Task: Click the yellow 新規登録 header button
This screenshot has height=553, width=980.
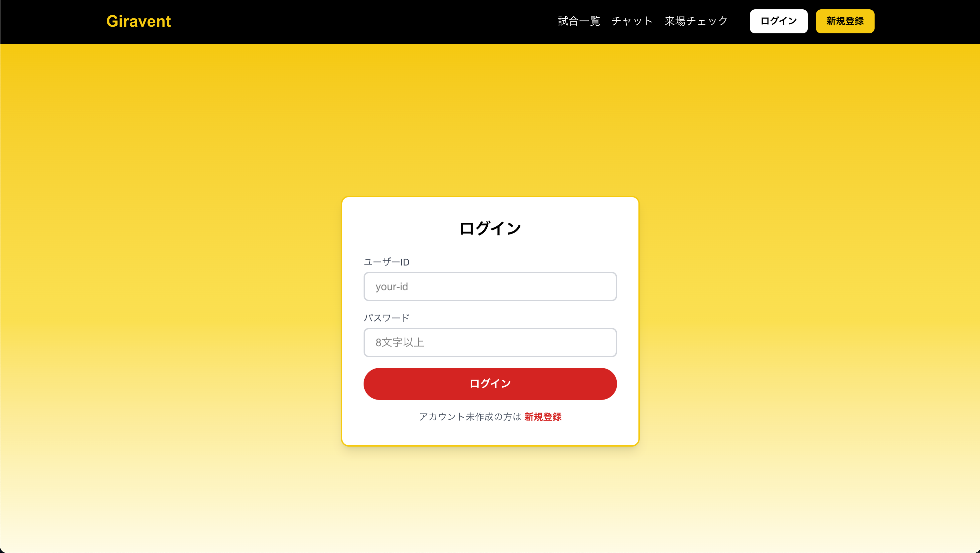Action: pos(845,21)
